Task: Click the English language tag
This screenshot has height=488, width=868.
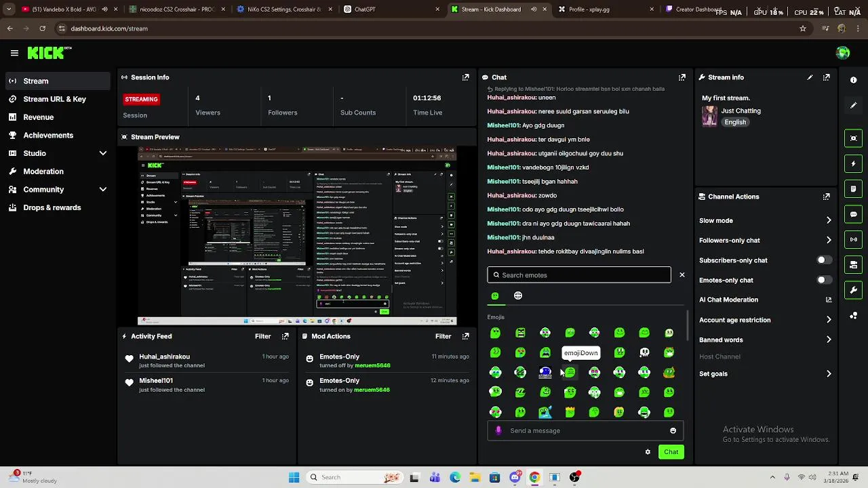Action: pos(735,122)
